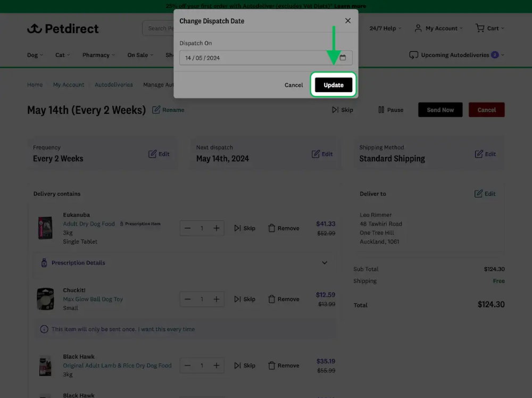Skip the whole autodelivery
Screen dimensions: 532x398
[x=342, y=110]
